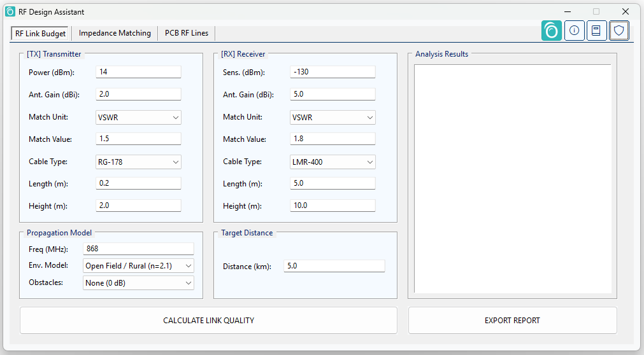Viewport: 644px width, 355px height.
Task: Click the Export Report button
Action: tap(512, 321)
